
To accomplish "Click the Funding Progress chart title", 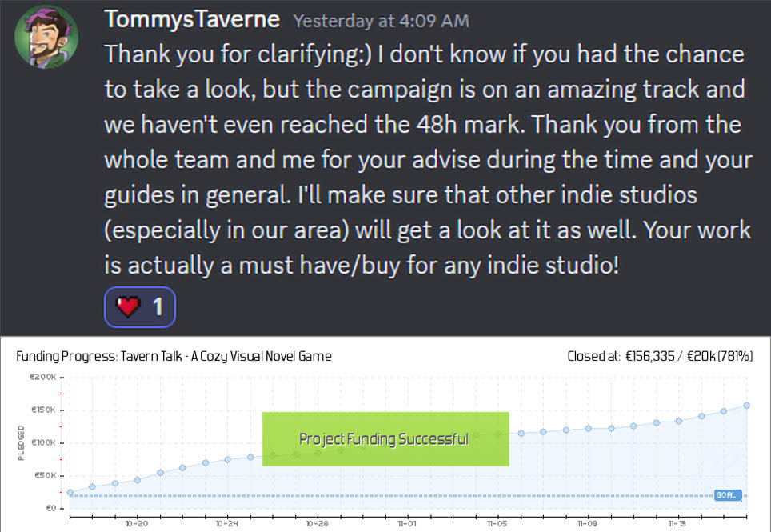I will point(174,356).
